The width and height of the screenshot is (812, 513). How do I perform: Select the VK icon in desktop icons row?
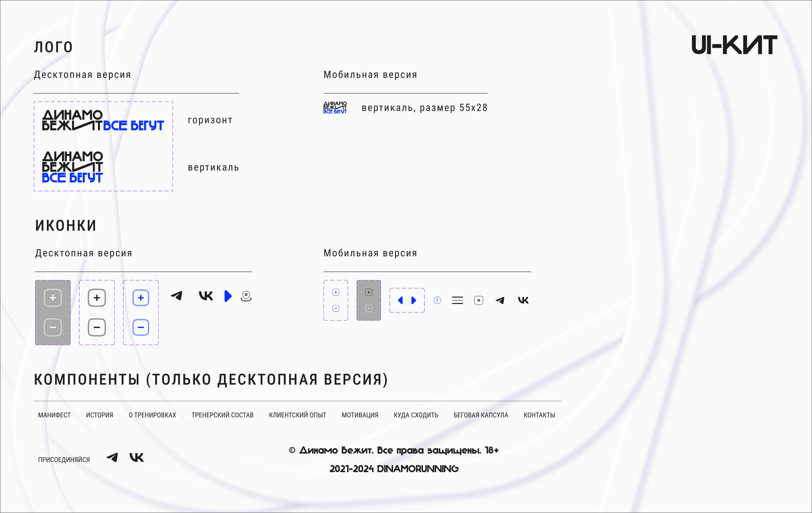pos(206,296)
